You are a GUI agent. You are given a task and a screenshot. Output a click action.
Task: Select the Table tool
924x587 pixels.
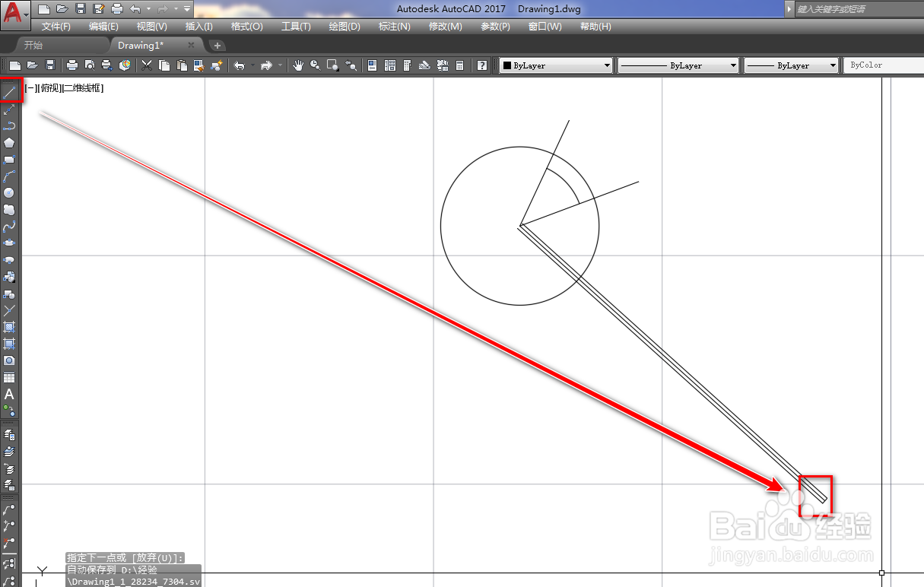point(10,377)
